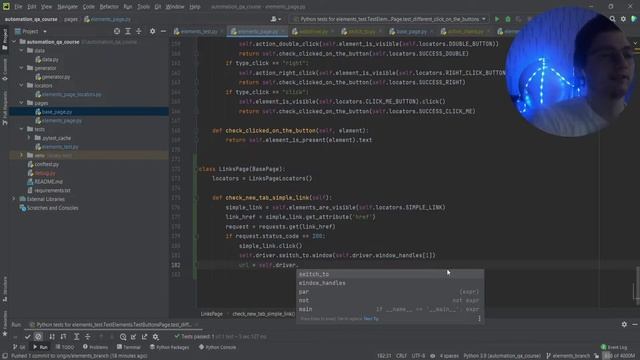
Task: Open the Git menu
Action: pos(158,7)
